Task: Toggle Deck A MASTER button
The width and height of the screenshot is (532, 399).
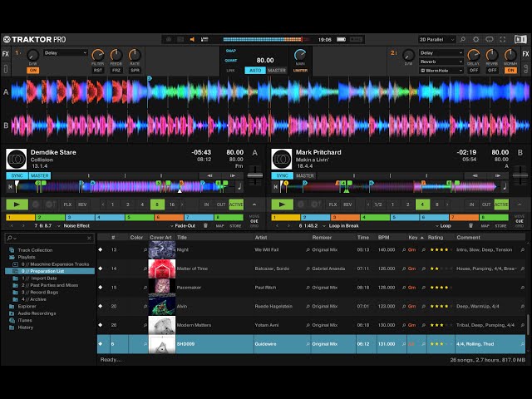Action: coord(40,175)
